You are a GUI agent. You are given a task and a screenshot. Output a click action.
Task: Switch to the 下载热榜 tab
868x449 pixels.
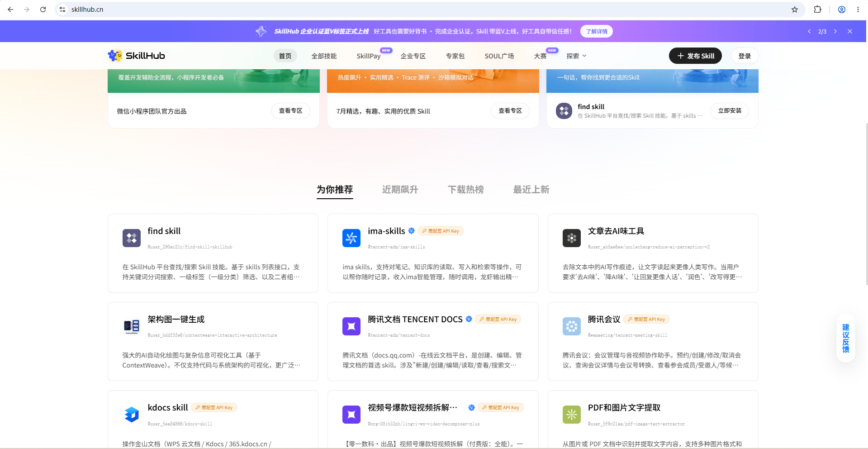(x=466, y=190)
